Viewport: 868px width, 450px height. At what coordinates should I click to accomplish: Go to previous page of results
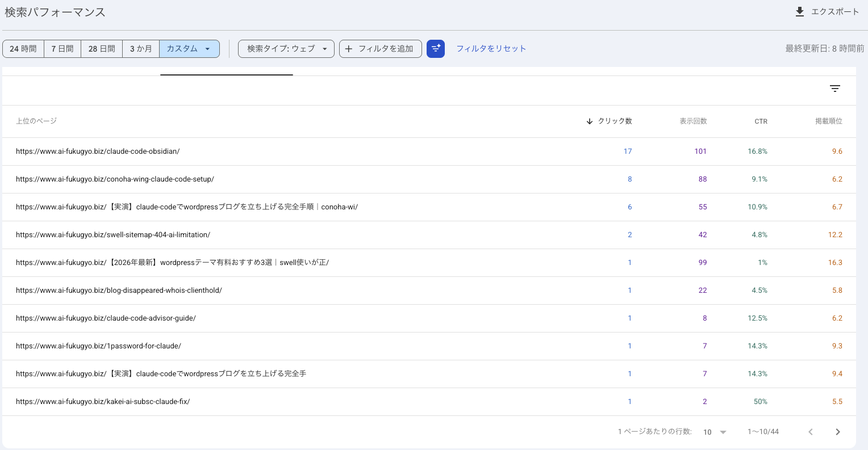pos(811,432)
